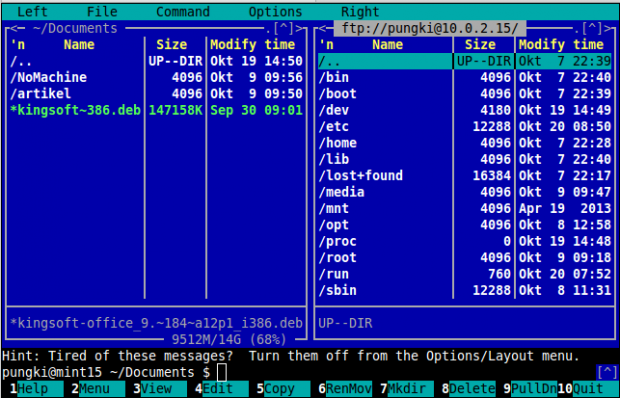Screen dimensions: 620x398
Task: Click the 8 Delete function key
Action: pyautogui.click(x=469, y=389)
